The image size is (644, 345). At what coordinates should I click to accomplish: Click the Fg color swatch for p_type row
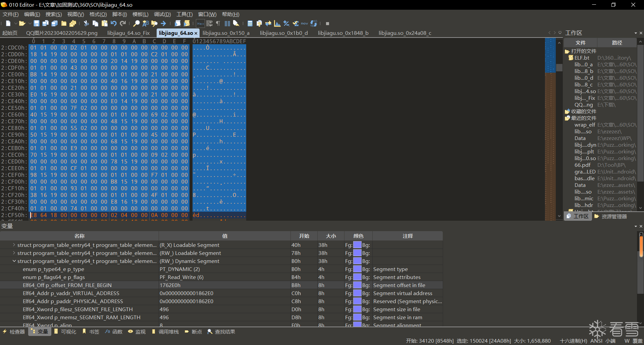coord(357,269)
